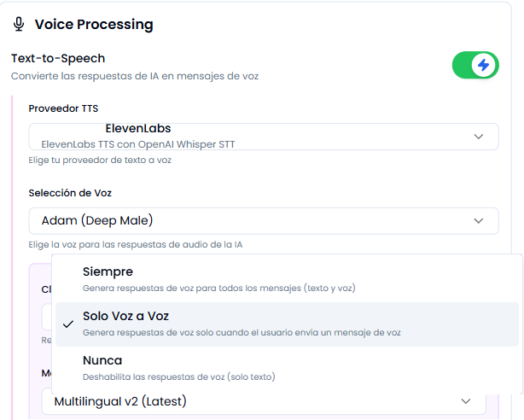Screen dimensions: 524x420
Task: Click the chevron arrow in the Proveedor TTS field
Action: coord(480,137)
